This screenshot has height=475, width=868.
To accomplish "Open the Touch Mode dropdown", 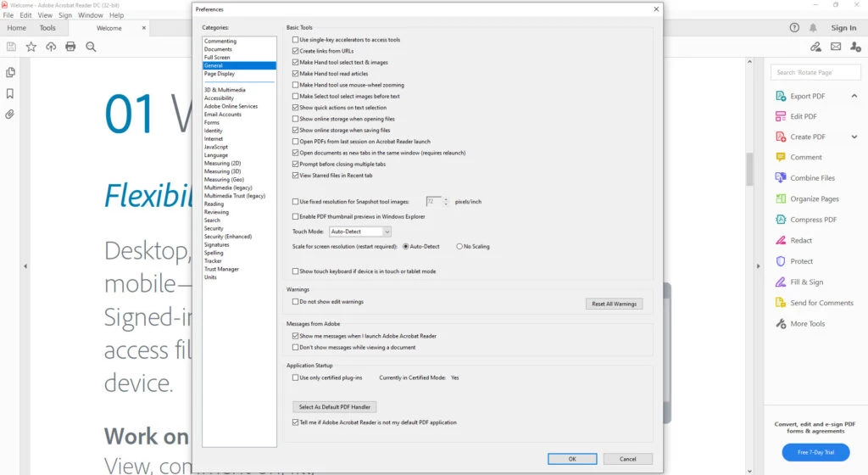I will (x=359, y=232).
